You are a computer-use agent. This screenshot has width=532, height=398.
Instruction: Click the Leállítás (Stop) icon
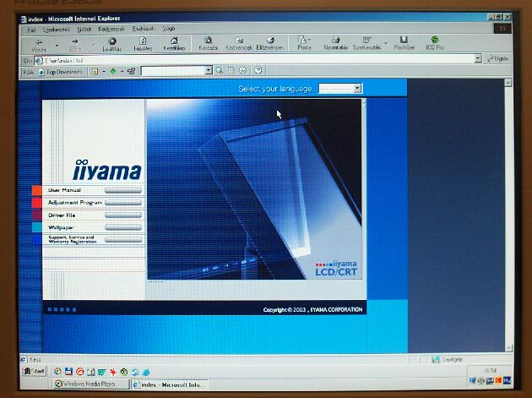[112, 41]
